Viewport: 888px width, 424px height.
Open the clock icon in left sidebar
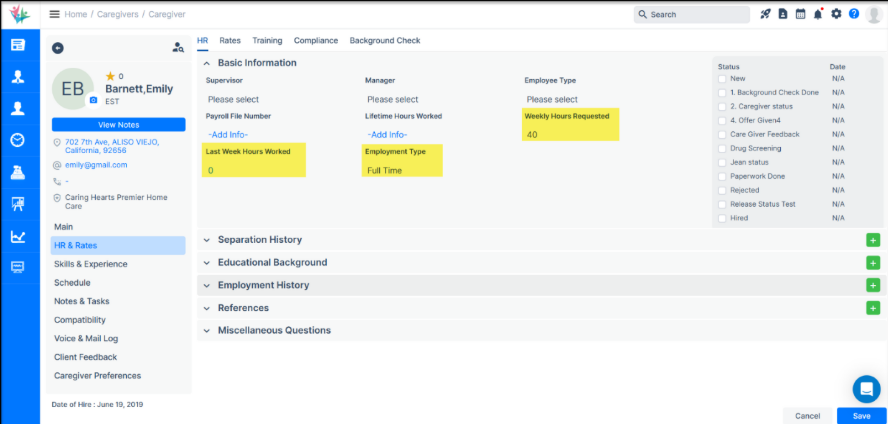coord(18,140)
